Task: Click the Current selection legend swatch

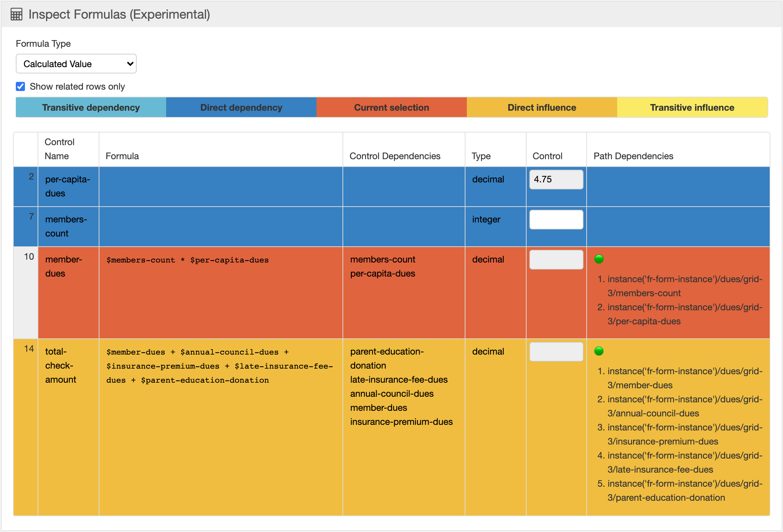Action: pos(392,108)
